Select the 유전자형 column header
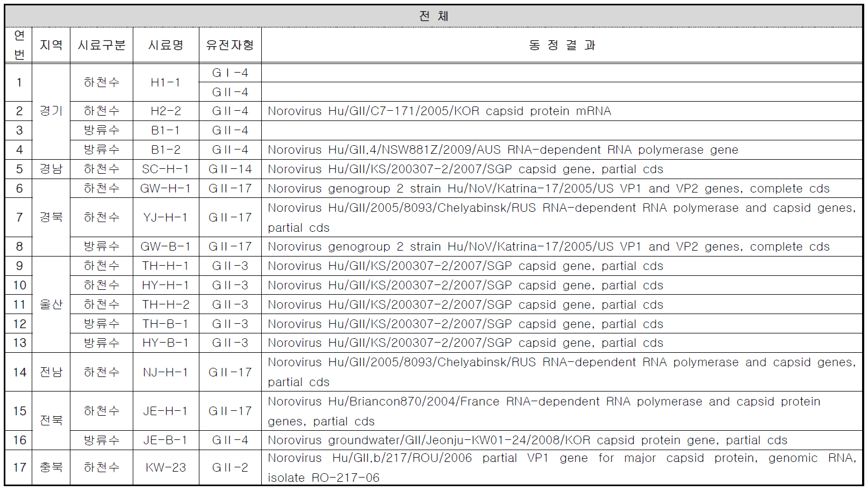Screen dimensions: 868x491 pos(230,45)
